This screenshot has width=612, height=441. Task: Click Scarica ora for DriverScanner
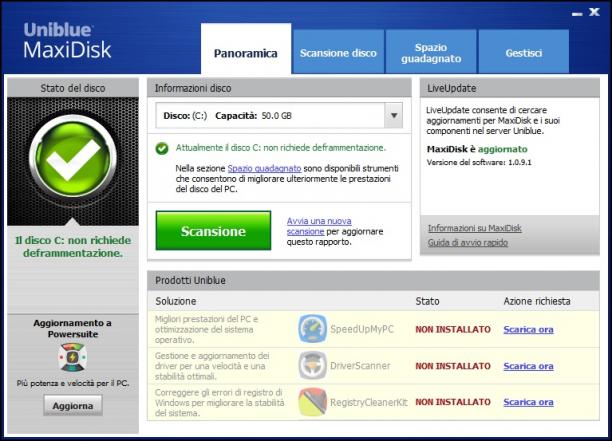528,366
